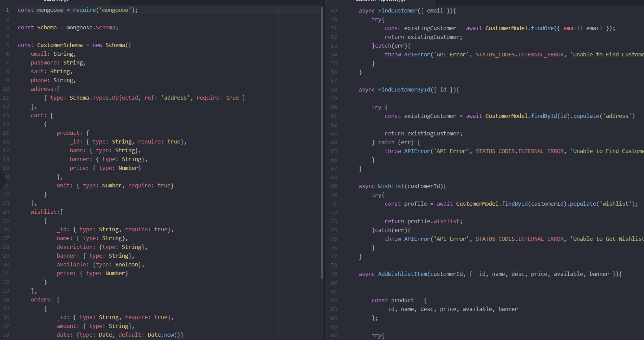Image resolution: width=644 pixels, height=340 pixels.
Task: Click the 'address:[' key on line 10
Action: (45, 89)
